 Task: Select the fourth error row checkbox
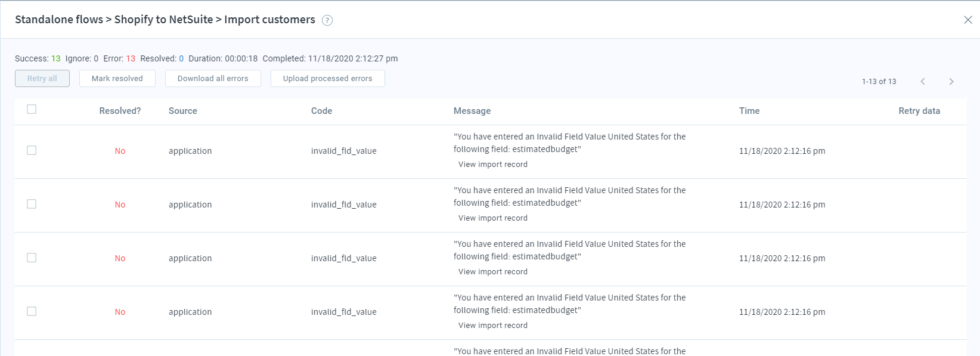tap(32, 311)
